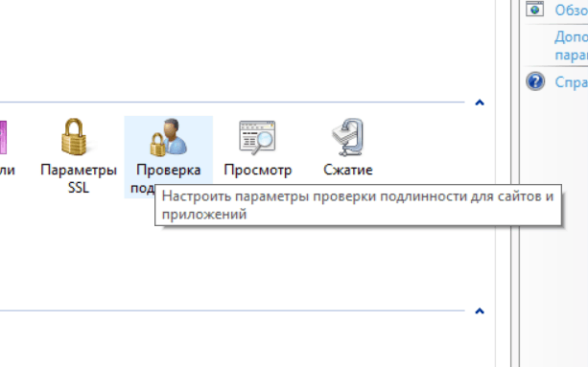Click the divider bordering the actions pane
Screen dimensions: 588x367
tap(515, 184)
